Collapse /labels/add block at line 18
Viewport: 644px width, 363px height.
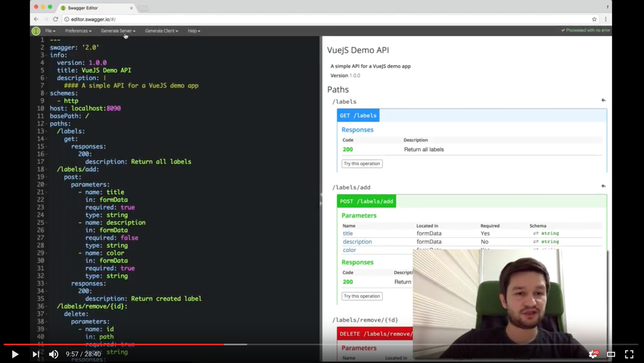[x=47, y=169]
